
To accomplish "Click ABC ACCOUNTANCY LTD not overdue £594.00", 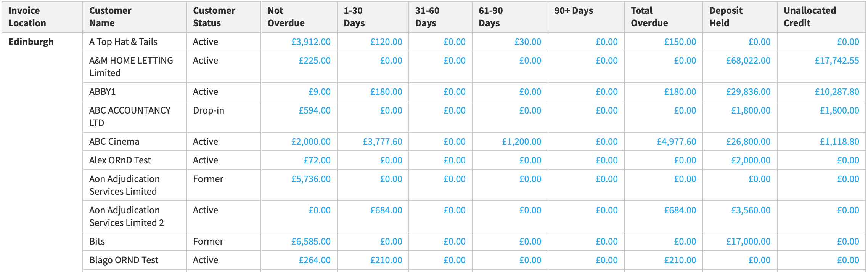I will coord(315,110).
